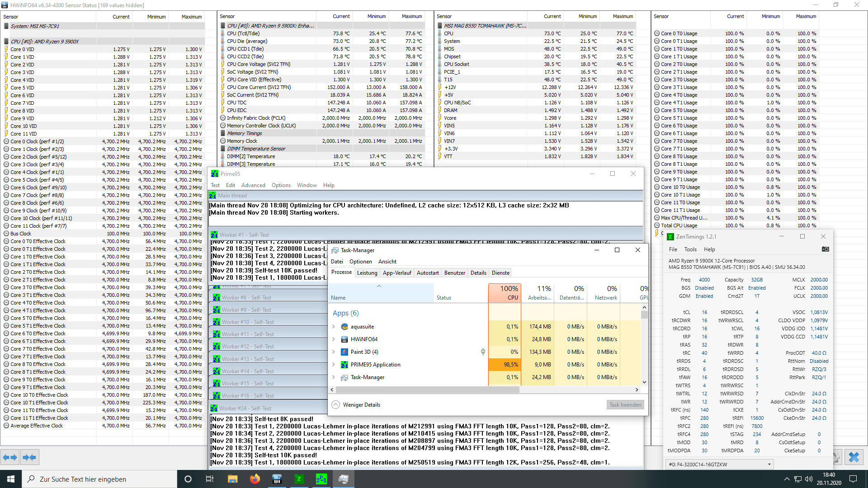
Task: Click the Windows search box
Action: click(x=99, y=479)
